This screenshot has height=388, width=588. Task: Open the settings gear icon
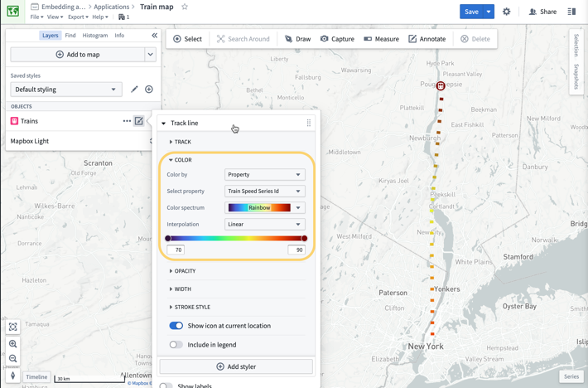click(506, 12)
